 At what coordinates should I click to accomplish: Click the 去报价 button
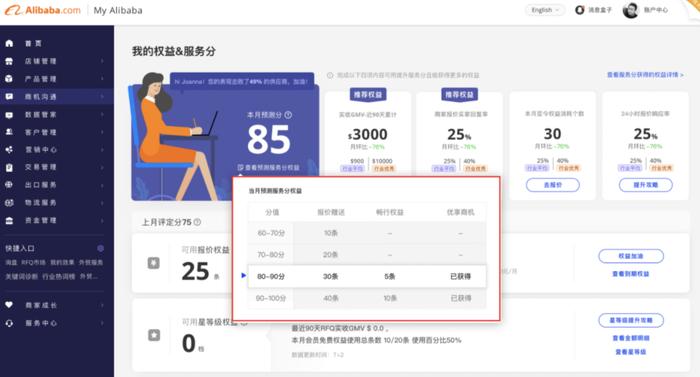553,185
